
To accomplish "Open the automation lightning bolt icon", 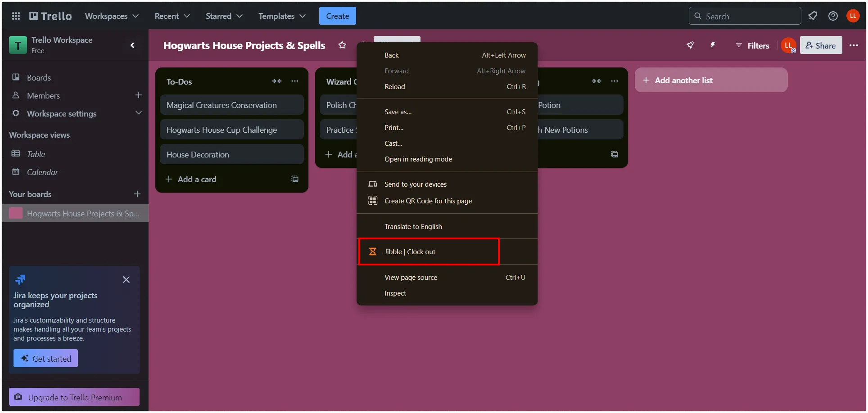I will (x=713, y=45).
